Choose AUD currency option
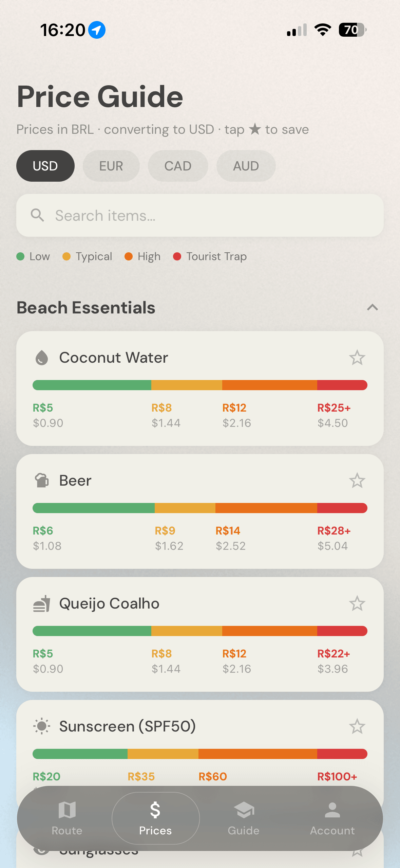Screen dimensions: 400x868 tap(246, 166)
